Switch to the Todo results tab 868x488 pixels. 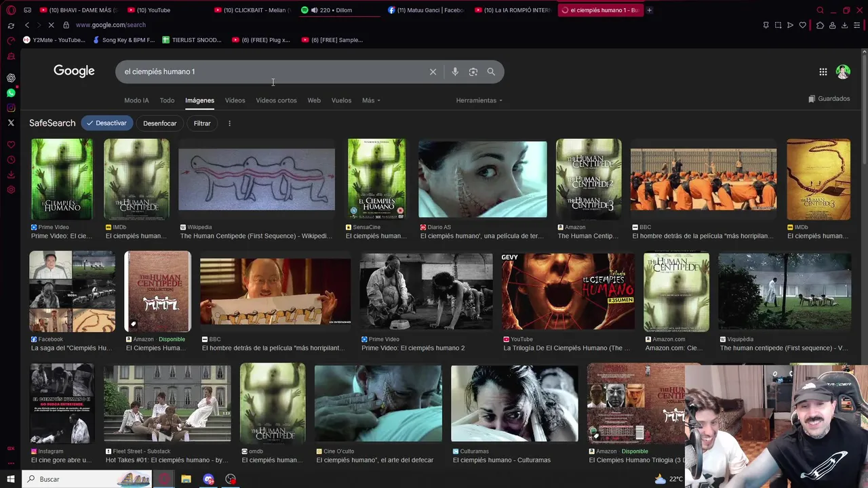(167, 100)
